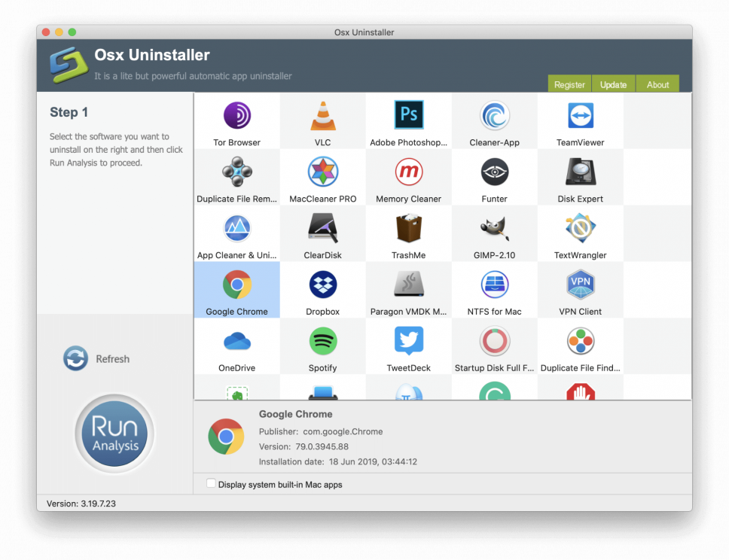Click the Refresh button icon
The width and height of the screenshot is (729, 560).
coord(75,358)
